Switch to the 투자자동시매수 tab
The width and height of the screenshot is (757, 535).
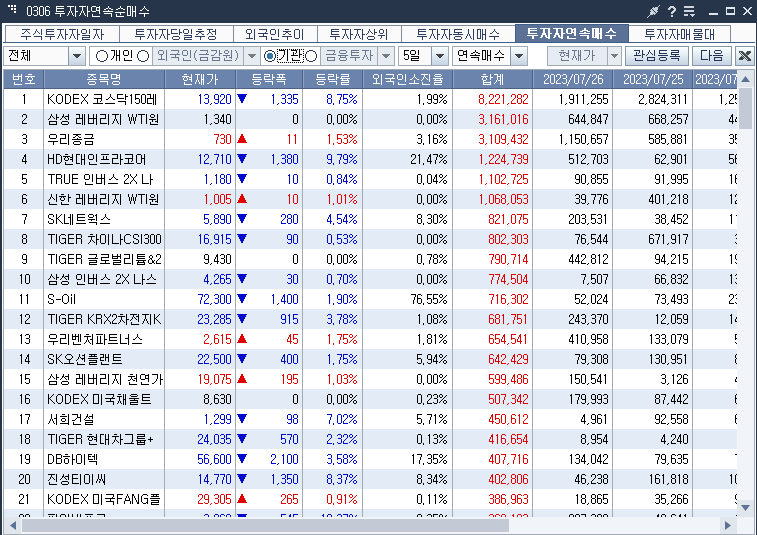tap(458, 34)
